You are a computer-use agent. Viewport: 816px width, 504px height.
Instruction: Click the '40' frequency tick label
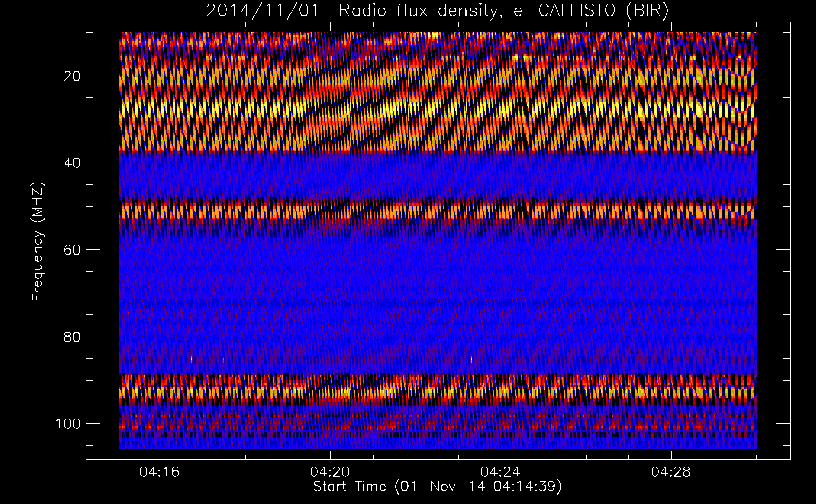click(x=72, y=163)
